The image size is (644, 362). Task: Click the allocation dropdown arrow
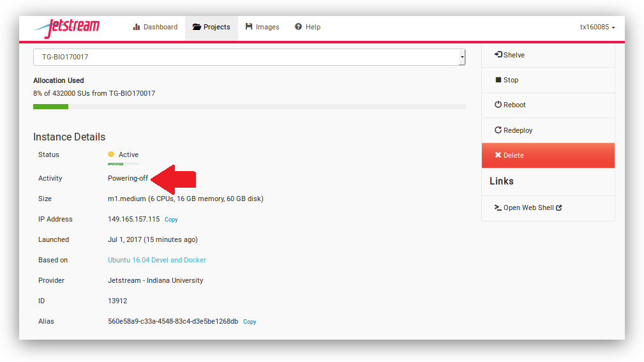click(462, 57)
